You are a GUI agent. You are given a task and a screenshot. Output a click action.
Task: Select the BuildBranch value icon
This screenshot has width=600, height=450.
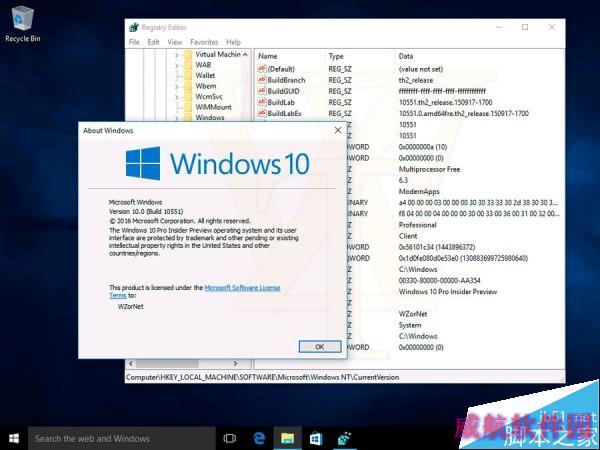262,80
